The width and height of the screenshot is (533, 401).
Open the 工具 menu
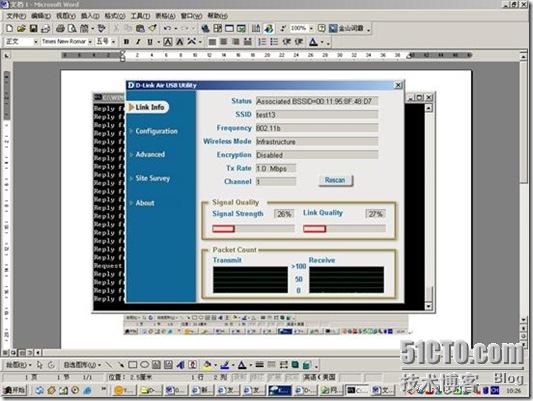pyautogui.click(x=140, y=16)
